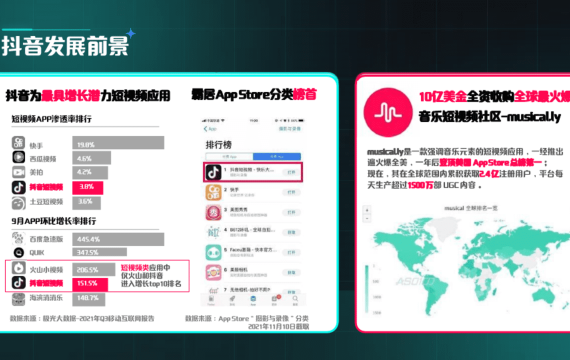This screenshot has height=360, width=570.
Task: Click the TikTok icon beside the 151.5% bar
Action: [x=19, y=283]
